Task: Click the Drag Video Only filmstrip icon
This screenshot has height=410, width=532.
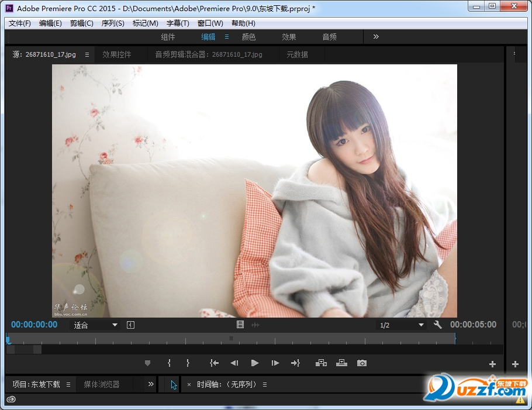Action: pyautogui.click(x=240, y=325)
